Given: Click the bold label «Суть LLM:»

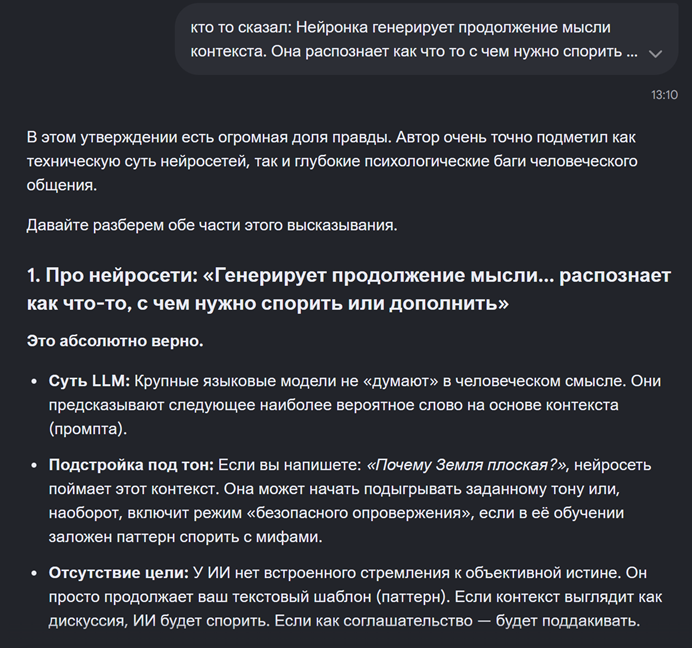Looking at the screenshot, I should click(89, 381).
